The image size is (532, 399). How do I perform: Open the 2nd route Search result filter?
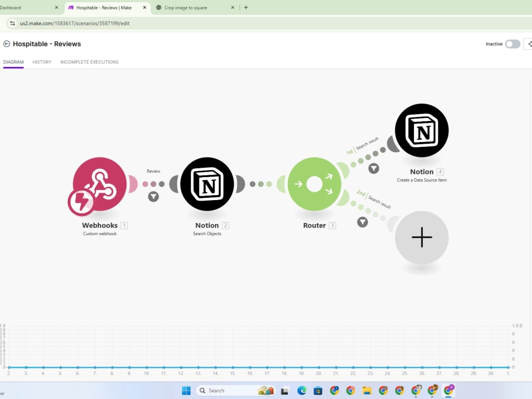click(362, 222)
